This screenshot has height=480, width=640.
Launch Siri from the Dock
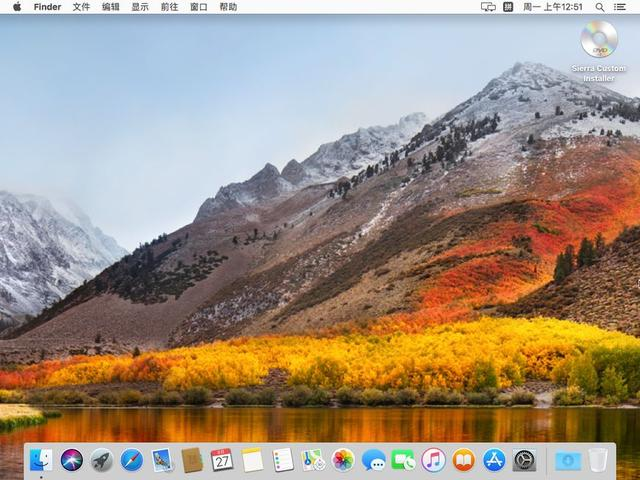71,460
